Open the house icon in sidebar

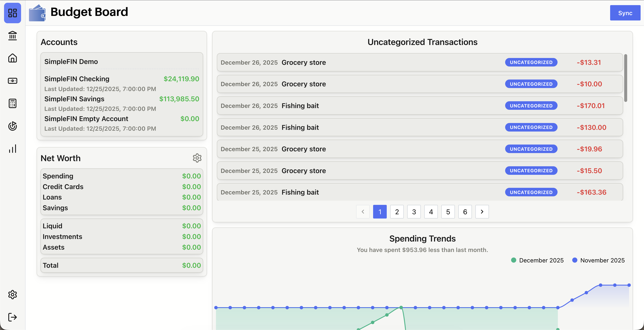[x=13, y=58]
